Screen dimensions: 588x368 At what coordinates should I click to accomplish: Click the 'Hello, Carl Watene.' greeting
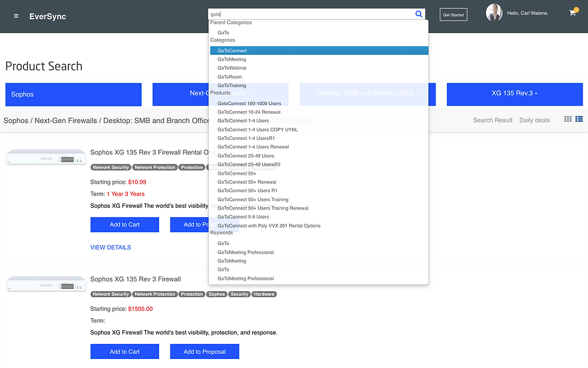pyautogui.click(x=527, y=13)
